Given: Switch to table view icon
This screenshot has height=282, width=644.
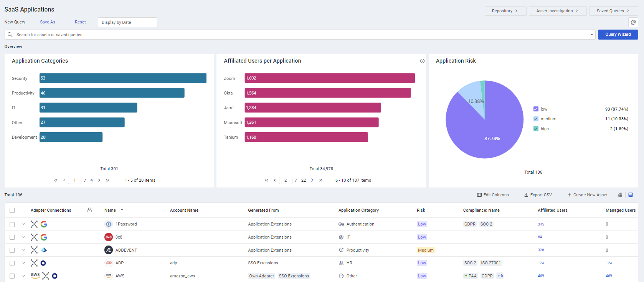Looking at the screenshot, I should tap(631, 195).
